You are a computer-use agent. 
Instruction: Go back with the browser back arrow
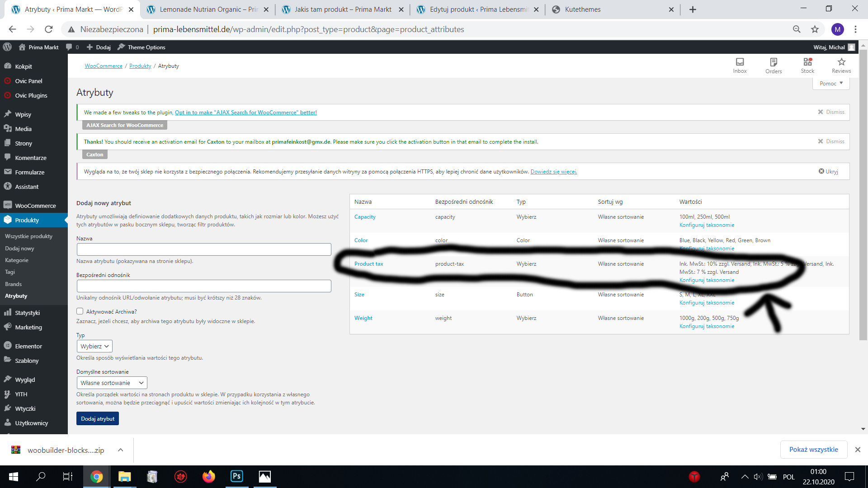coord(13,29)
